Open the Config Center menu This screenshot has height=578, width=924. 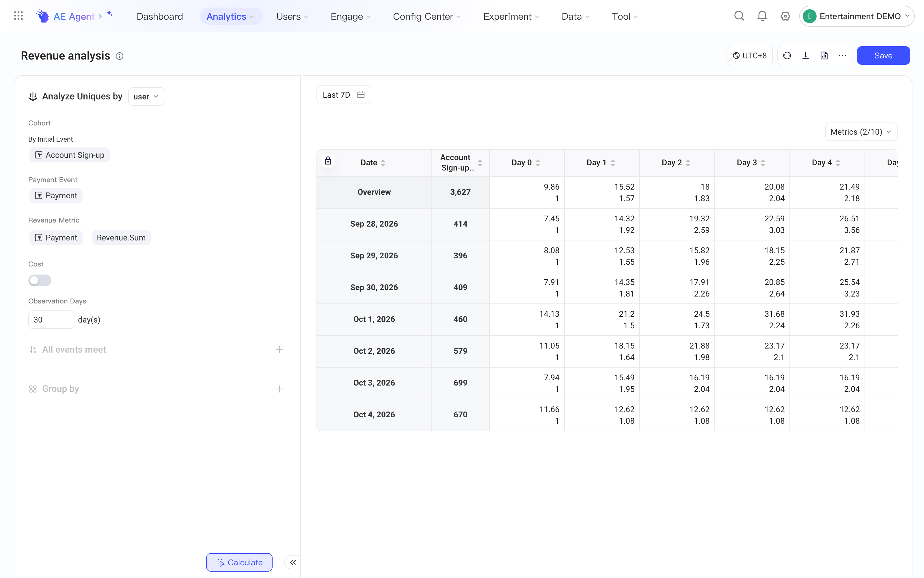427,16
